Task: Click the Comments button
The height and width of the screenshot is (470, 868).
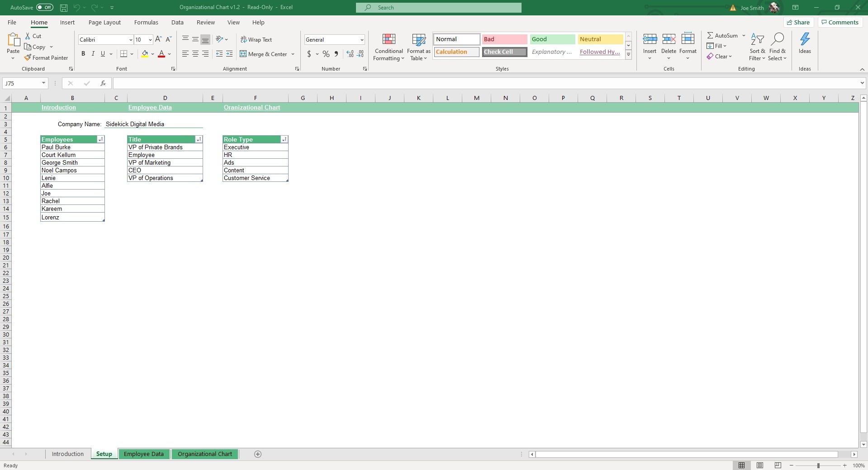Action: (x=840, y=22)
